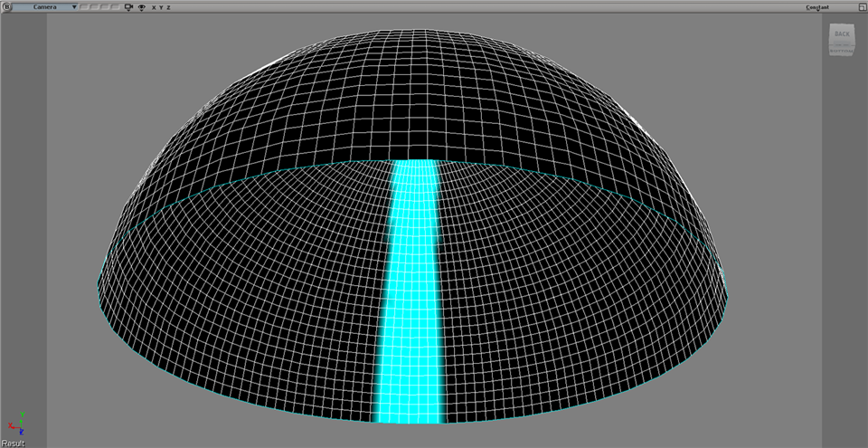
Task: Click the arrow beside the Camera label
Action: [74, 7]
